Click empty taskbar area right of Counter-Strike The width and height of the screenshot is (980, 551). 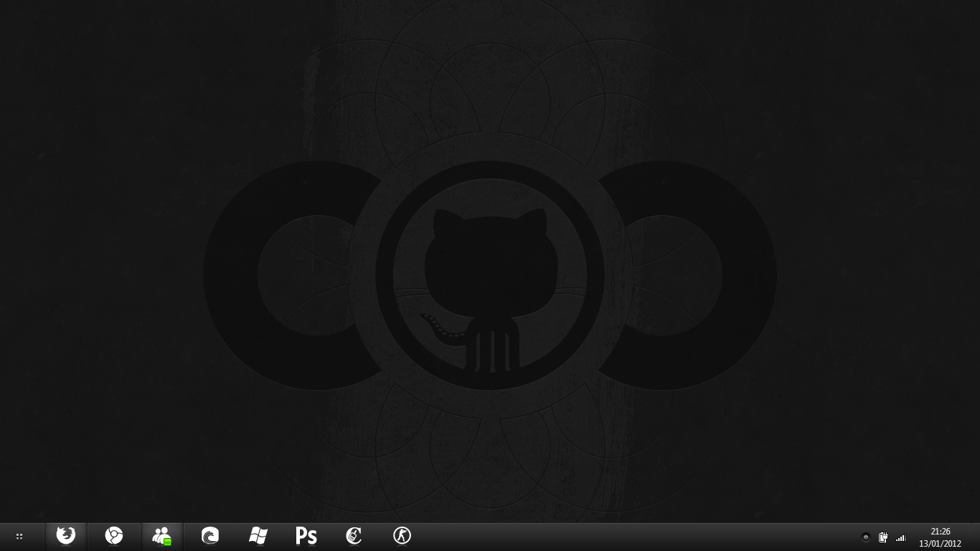coord(610,536)
